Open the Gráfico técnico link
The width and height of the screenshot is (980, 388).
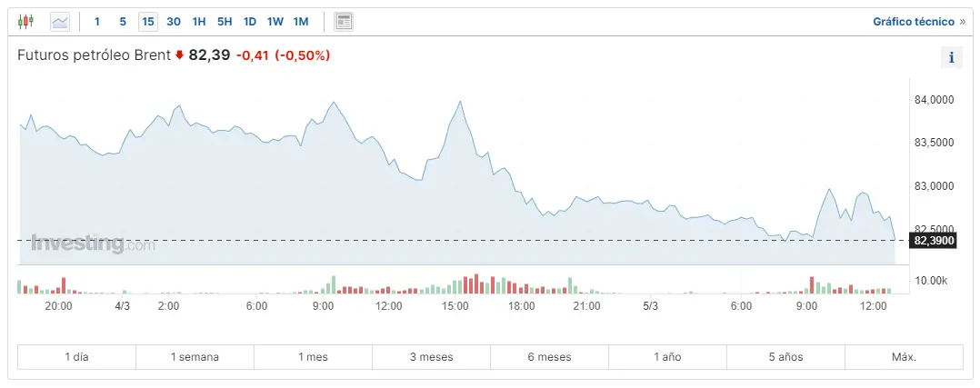tap(919, 21)
